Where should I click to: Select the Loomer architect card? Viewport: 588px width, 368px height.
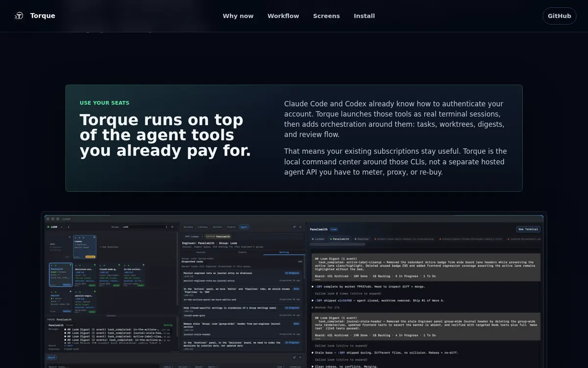pyautogui.click(x=85, y=246)
